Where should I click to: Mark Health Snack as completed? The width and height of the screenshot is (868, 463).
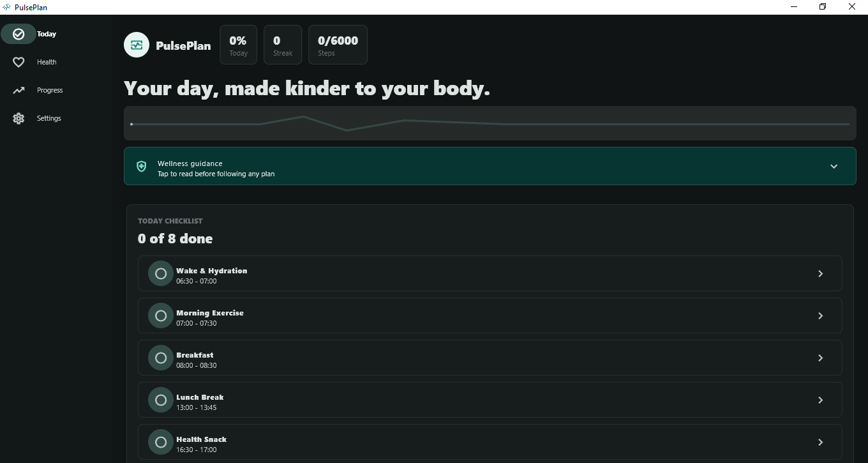(161, 442)
